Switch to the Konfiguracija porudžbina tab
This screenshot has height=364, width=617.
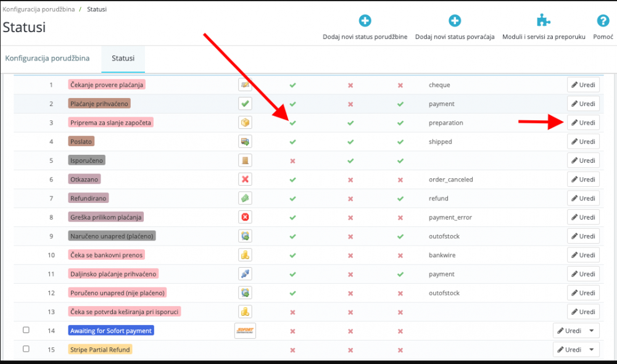(x=48, y=58)
